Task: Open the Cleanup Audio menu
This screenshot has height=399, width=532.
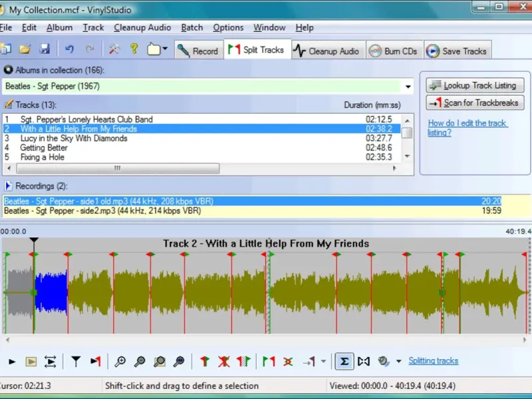Action: click(142, 27)
